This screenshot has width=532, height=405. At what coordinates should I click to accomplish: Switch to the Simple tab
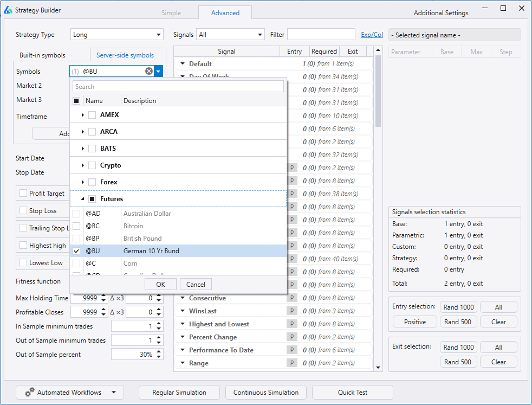171,13
